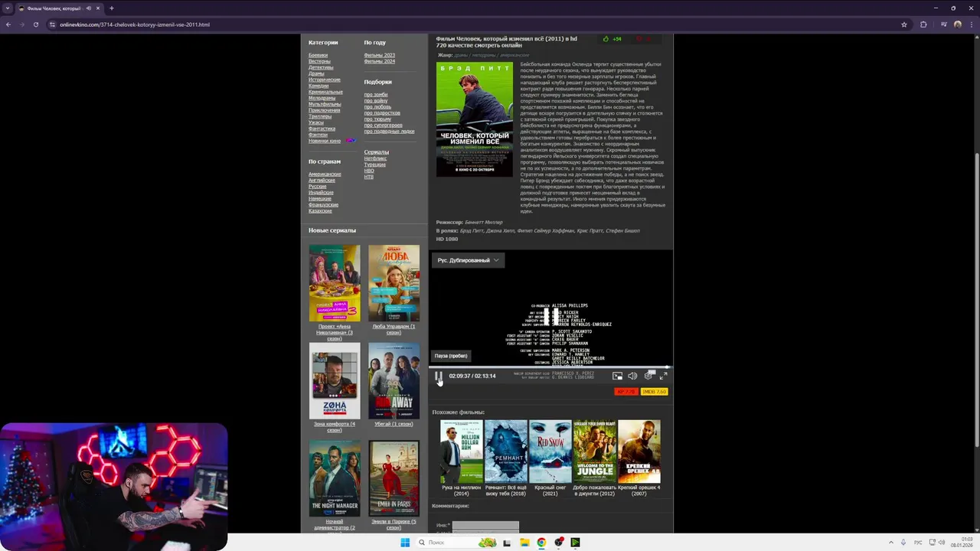The image size is (980, 551).
Task: Mute the player volume speaker icon
Action: pos(632,376)
